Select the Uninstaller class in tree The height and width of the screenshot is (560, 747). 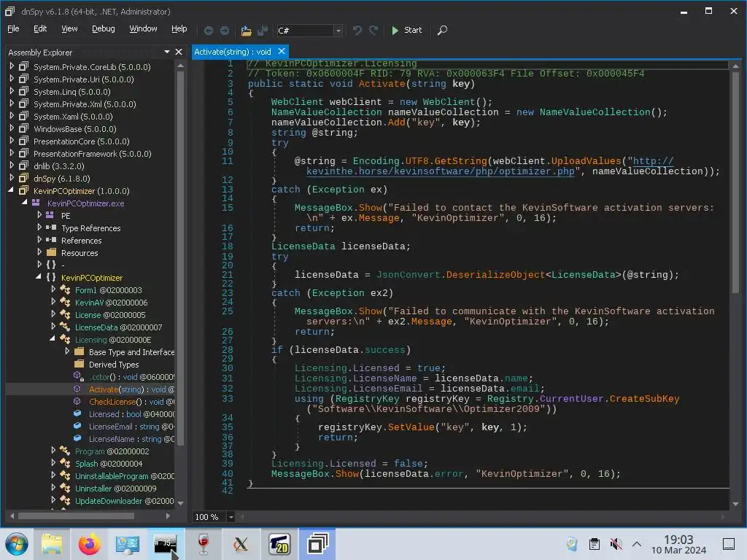coord(115,488)
